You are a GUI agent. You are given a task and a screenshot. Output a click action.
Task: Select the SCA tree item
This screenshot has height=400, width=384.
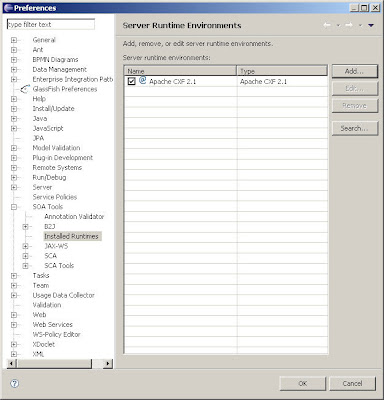pos(51,256)
